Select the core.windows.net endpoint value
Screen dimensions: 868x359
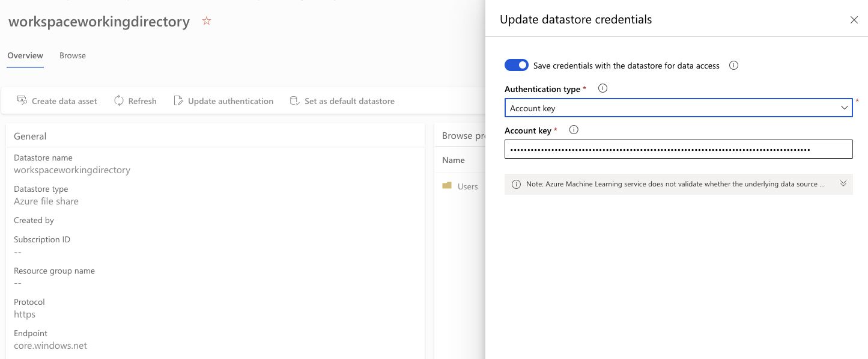(x=50, y=346)
